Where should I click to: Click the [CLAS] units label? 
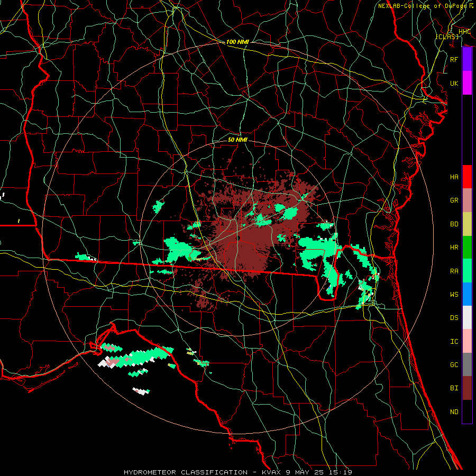(x=447, y=36)
